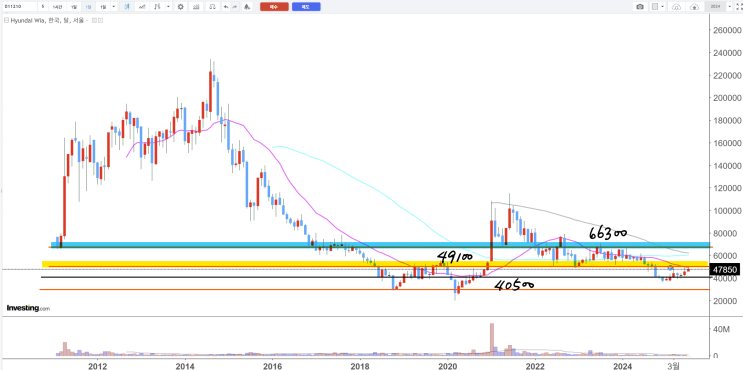The width and height of the screenshot is (743, 370).
Task: Open the chart layout dropdown arrow
Action: (662, 7)
